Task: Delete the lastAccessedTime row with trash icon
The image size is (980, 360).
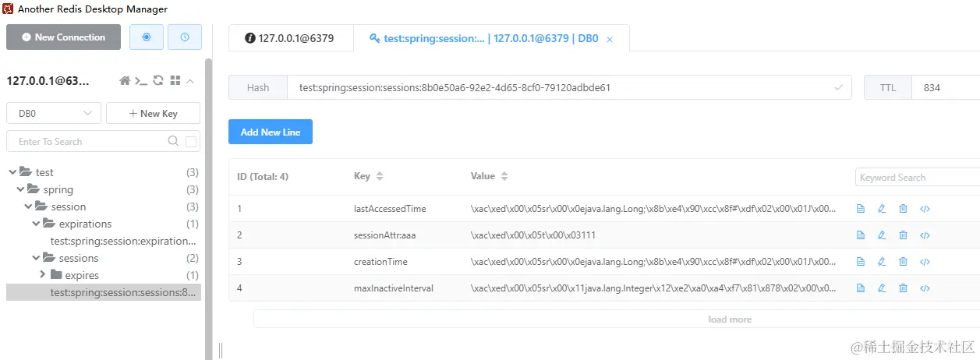Action: tap(903, 209)
